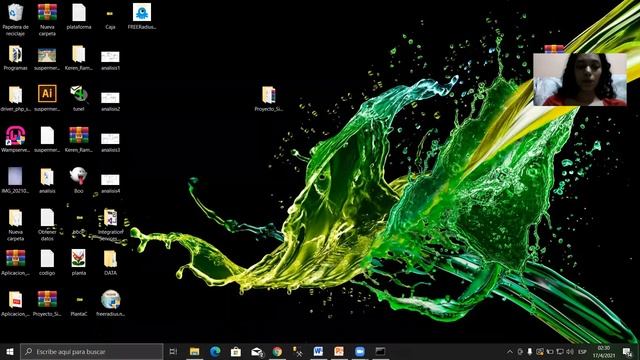Open Task View from the taskbar
This screenshot has height=360, width=640.
tap(173, 351)
